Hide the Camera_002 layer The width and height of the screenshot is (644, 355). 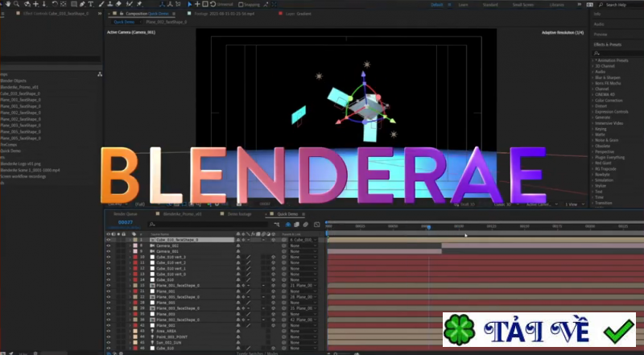coord(109,246)
